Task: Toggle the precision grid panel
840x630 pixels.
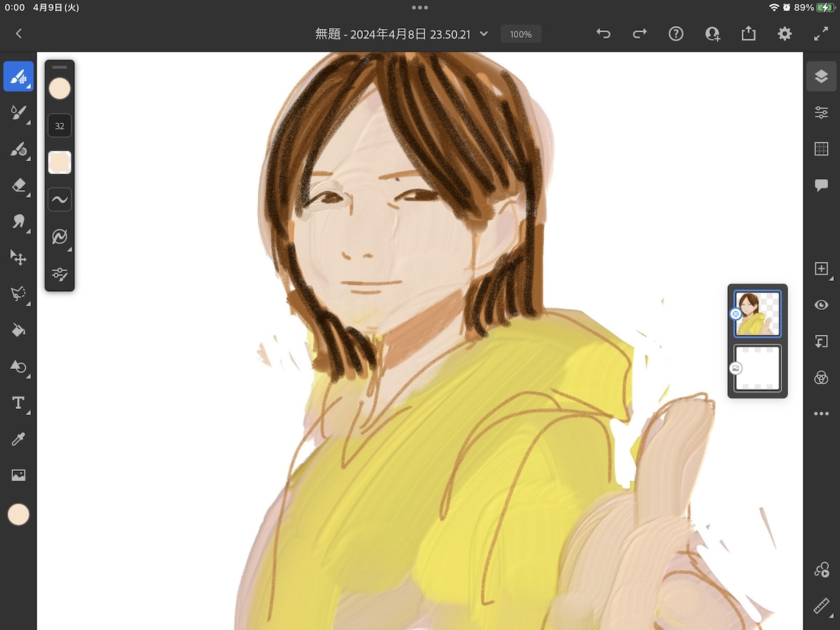Action: pyautogui.click(x=821, y=149)
